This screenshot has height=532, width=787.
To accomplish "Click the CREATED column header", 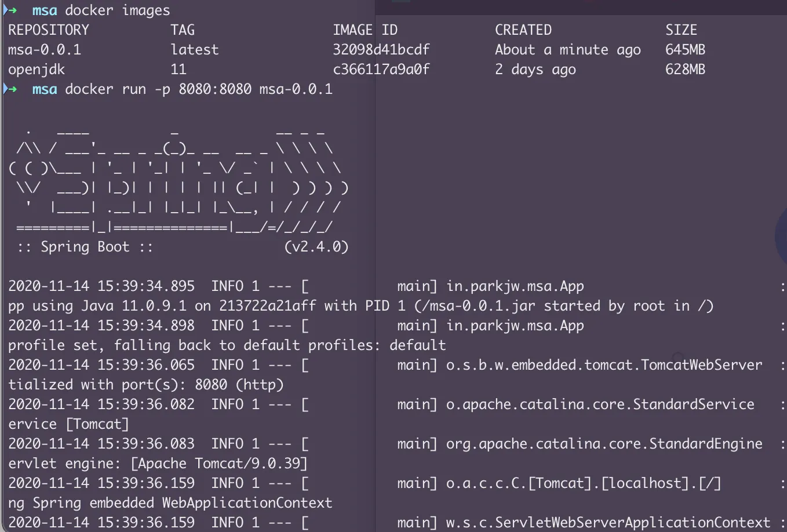I will coord(523,30).
